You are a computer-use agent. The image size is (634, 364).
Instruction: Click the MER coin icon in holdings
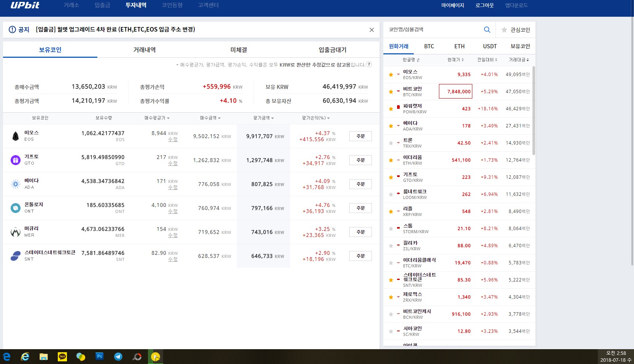(x=16, y=232)
